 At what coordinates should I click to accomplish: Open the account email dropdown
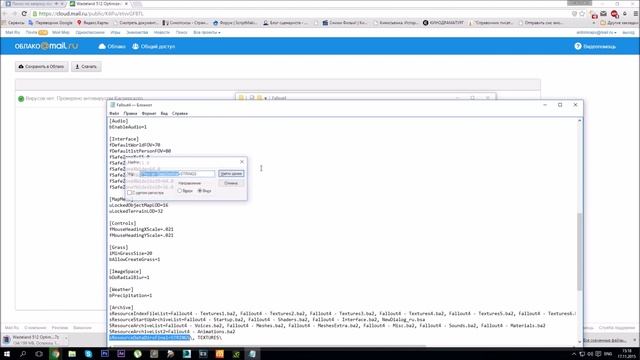596,32
